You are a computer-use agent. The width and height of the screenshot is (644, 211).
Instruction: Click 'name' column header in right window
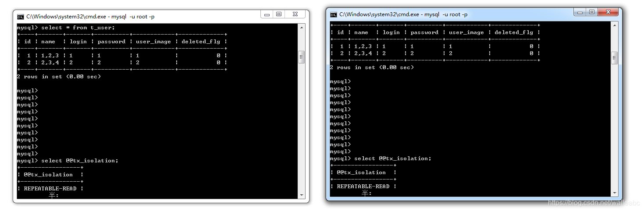[x=361, y=32]
